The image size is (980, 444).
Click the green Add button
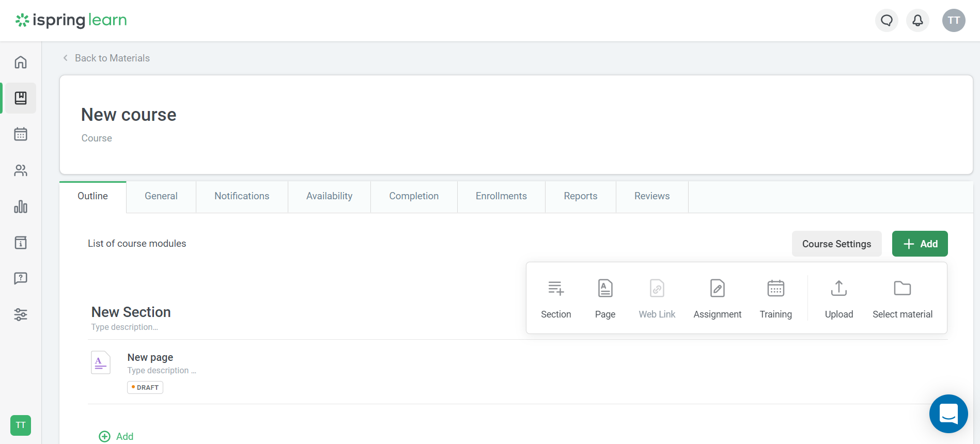(920, 244)
